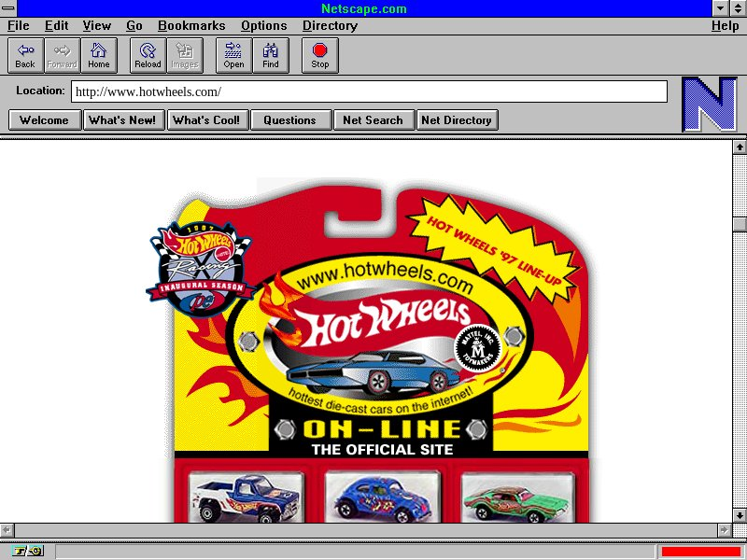Click the Open location icon

(233, 55)
